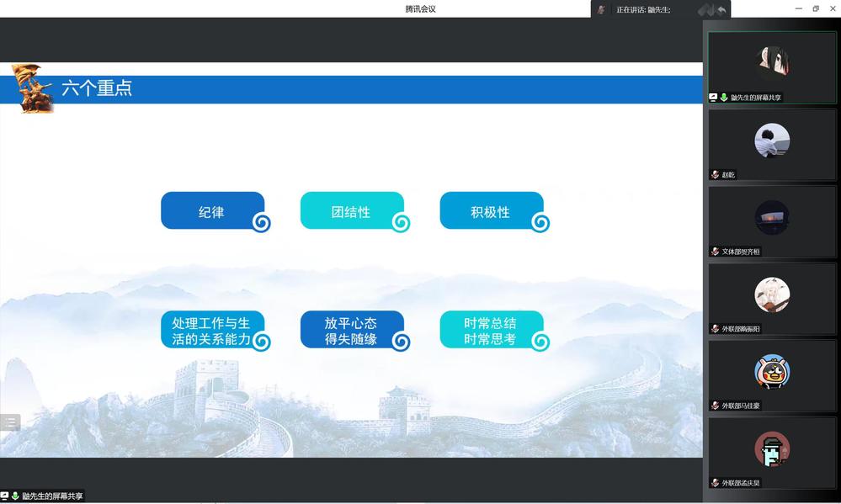Screen dimensions: 841x504
Task: Click the layout switch icon in speaking bar
Action: pyautogui.click(x=706, y=9)
